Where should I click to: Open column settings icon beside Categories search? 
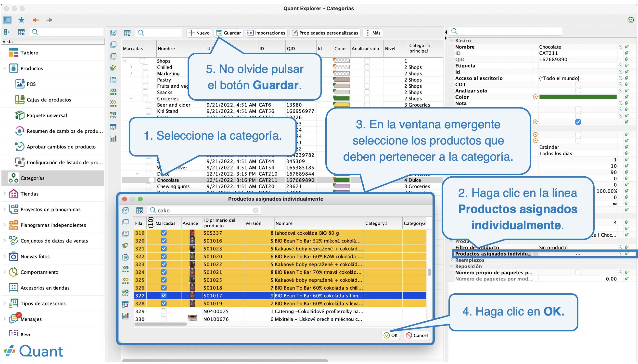(127, 33)
